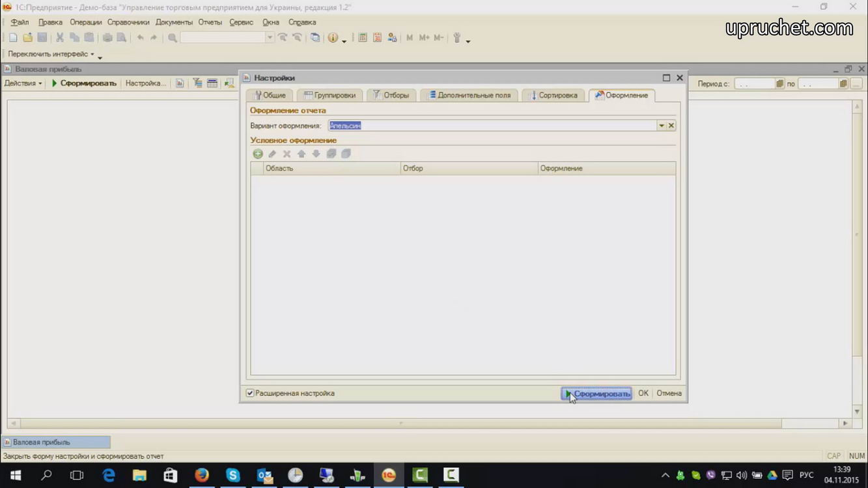868x488 pixels.
Task: Open the Сервис menu
Action: [242, 22]
